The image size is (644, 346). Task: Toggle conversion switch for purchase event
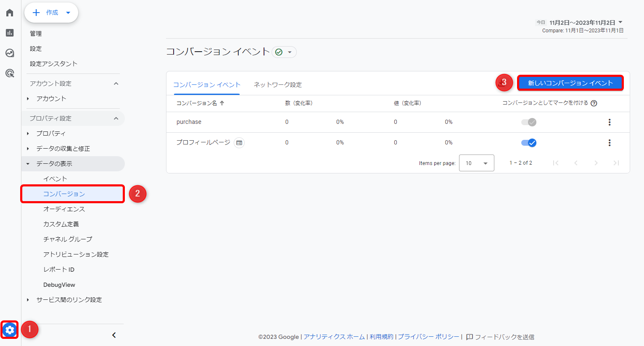coord(528,122)
